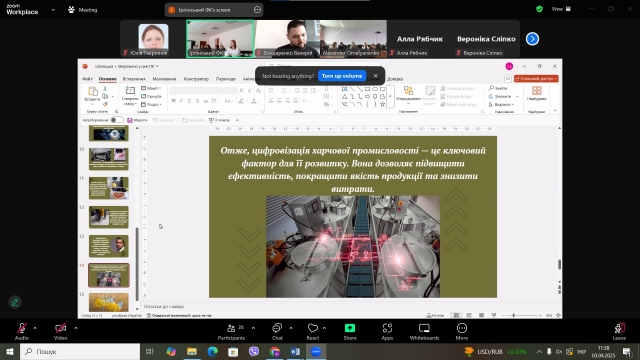Expand React options arrow
Image resolution: width=640 pixels, height=360 pixels.
(x=324, y=328)
